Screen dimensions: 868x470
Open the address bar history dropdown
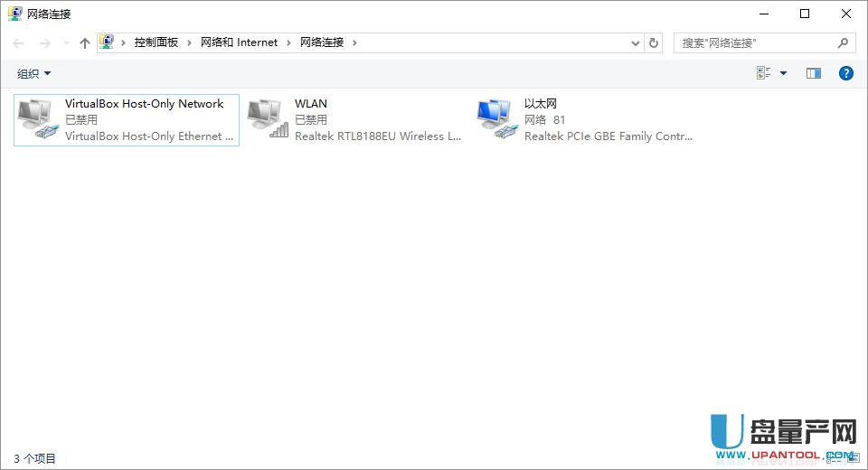[x=635, y=42]
